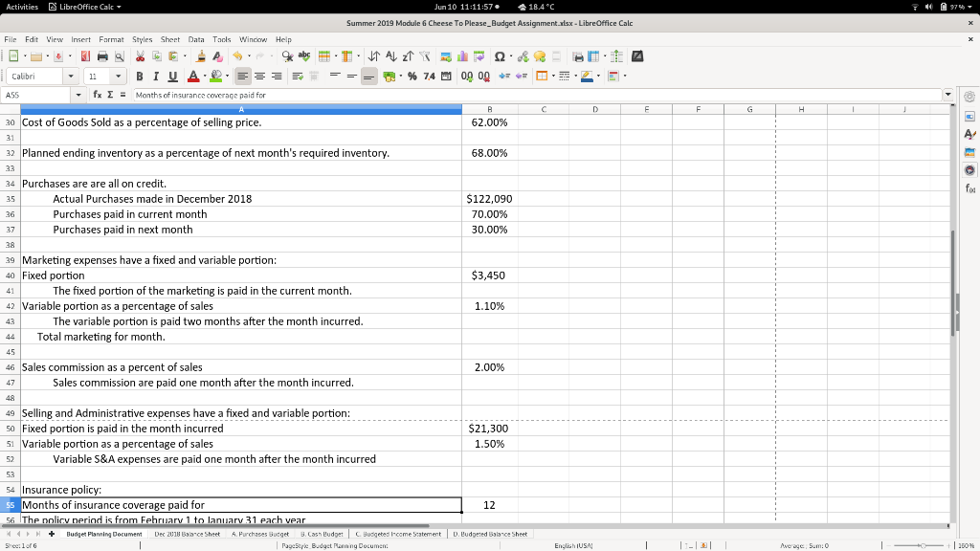This screenshot has height=551, width=980.
Task: Click the Freeze Rows and Columns icon
Action: (x=593, y=56)
